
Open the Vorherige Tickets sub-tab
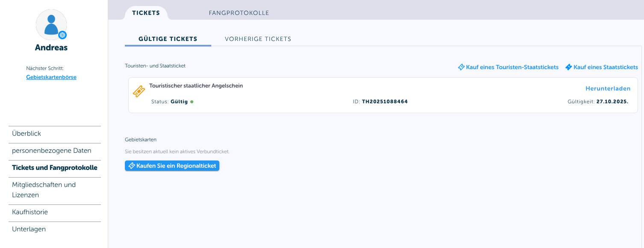tap(258, 39)
